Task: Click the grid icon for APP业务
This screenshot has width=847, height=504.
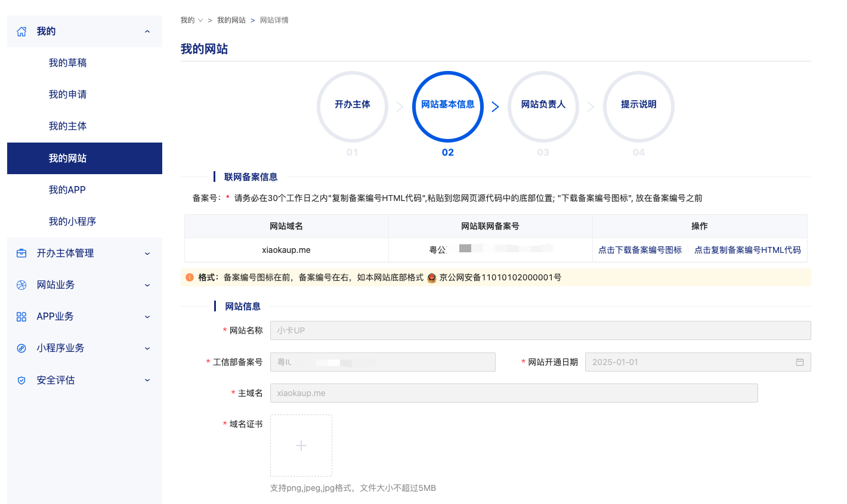Action: 21,317
